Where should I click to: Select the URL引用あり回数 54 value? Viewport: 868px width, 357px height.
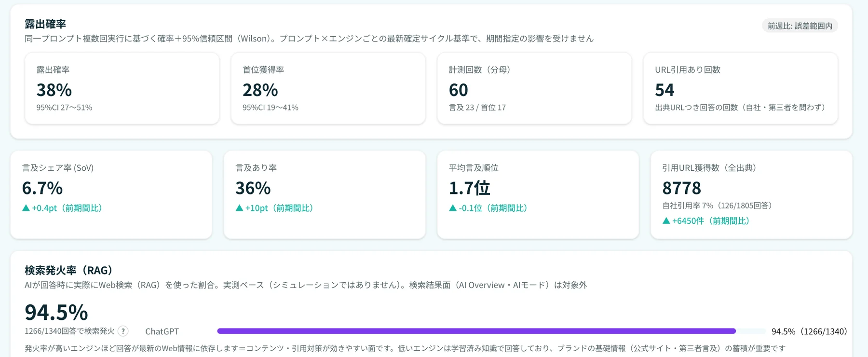point(665,90)
